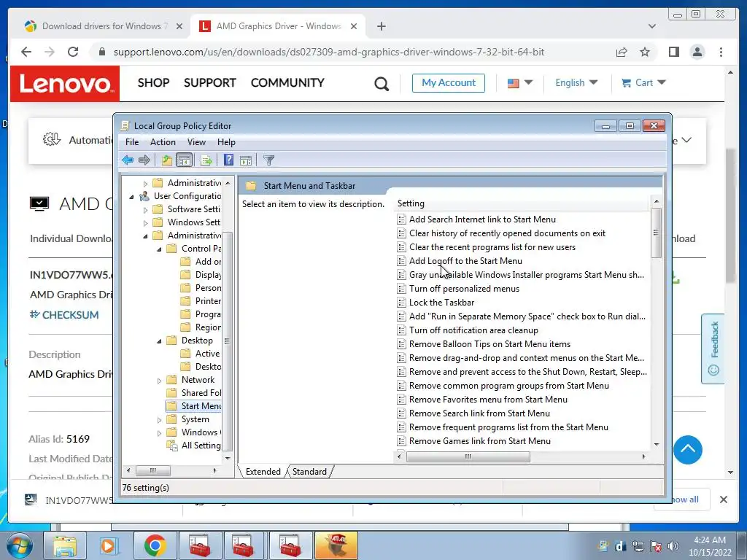Click the Back arrow in Group Policy toolbar
Viewport: 747px width, 560px height.
(x=127, y=160)
